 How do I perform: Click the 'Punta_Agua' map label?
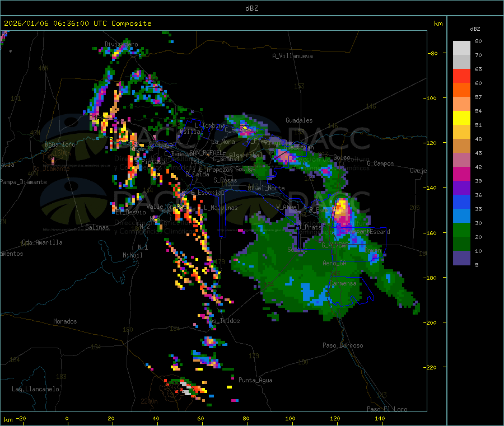[255, 381]
